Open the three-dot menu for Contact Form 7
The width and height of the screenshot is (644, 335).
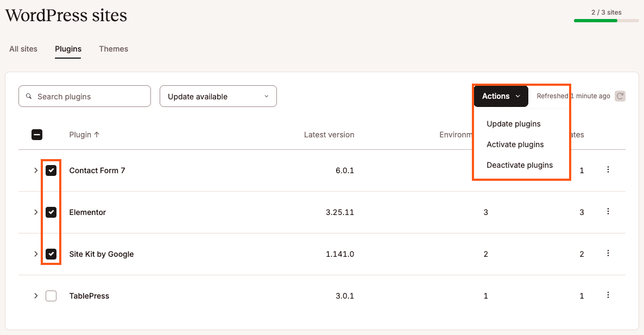coord(608,170)
